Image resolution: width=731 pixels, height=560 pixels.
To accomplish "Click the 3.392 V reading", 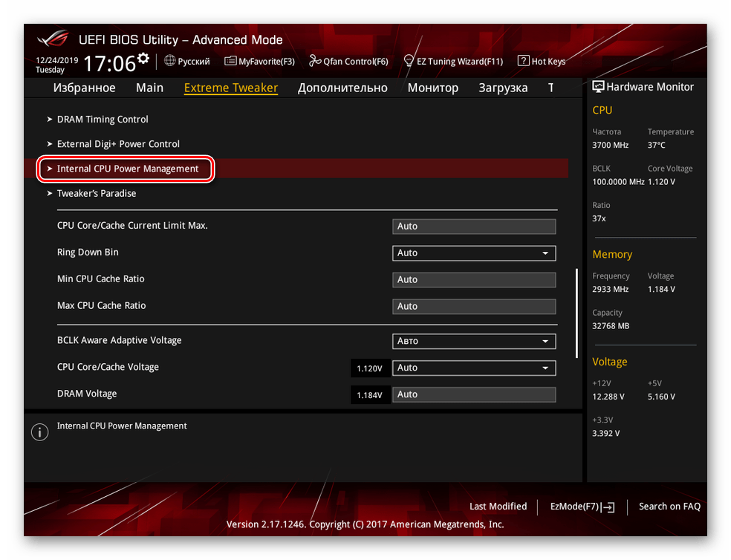I will [605, 434].
